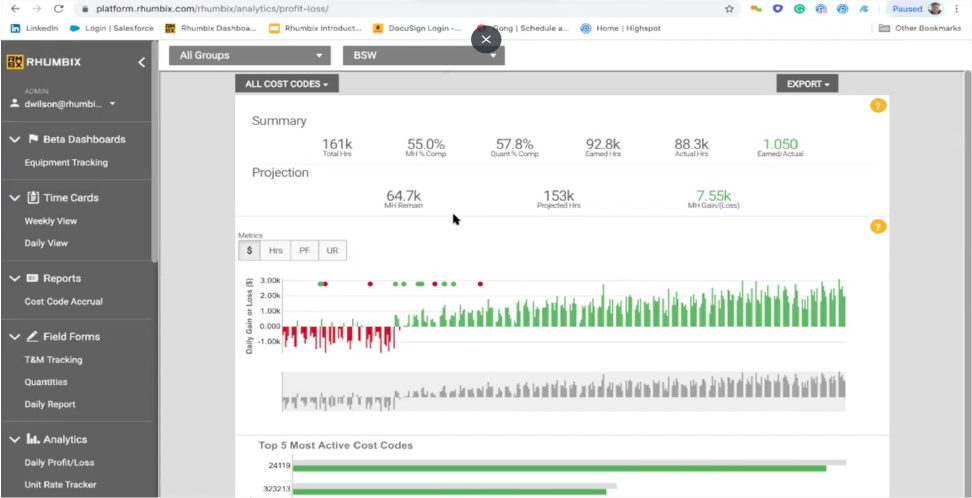Screen dimensions: 972x498
Task: Open the DocuSign Login bookmark
Action: [x=417, y=28]
